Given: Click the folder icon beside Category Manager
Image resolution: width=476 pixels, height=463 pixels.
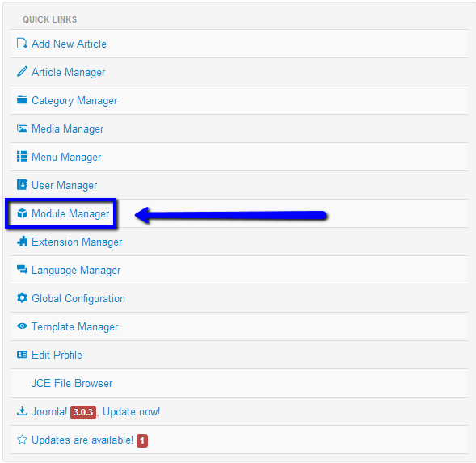Looking at the screenshot, I should (x=22, y=100).
